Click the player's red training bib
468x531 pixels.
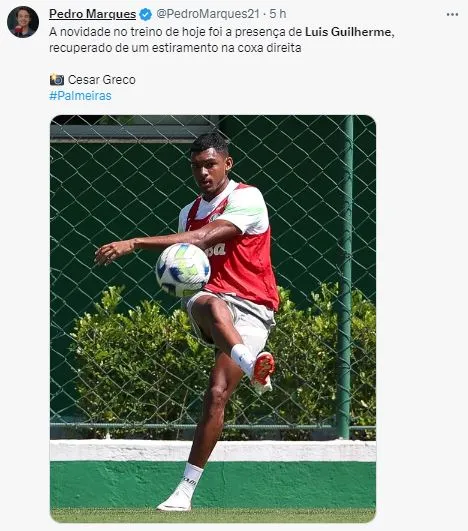click(240, 261)
